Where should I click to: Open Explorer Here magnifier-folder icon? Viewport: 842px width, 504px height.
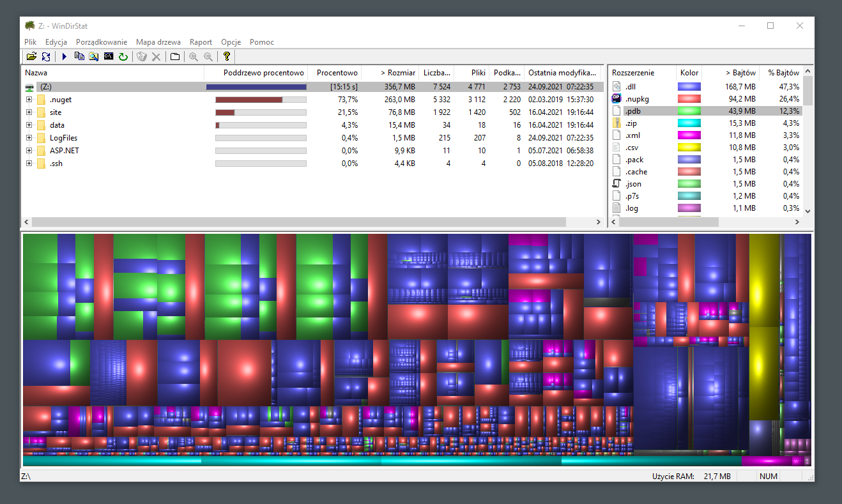(x=94, y=57)
